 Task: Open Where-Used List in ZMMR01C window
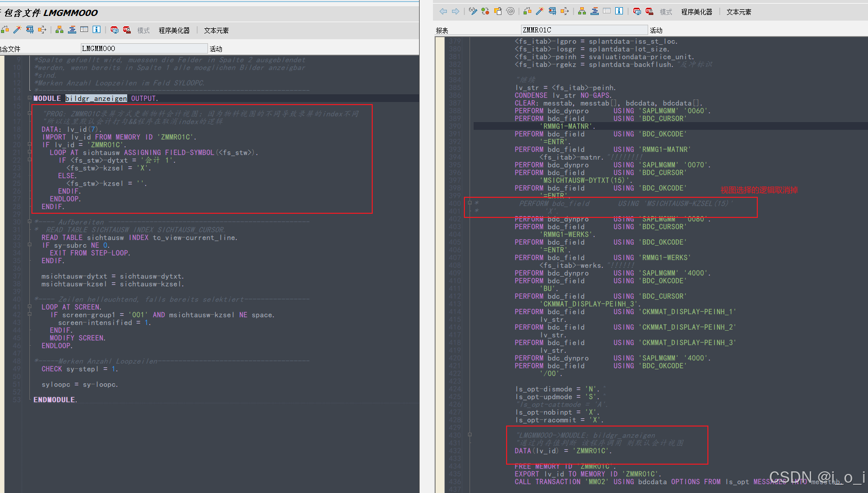click(x=565, y=11)
